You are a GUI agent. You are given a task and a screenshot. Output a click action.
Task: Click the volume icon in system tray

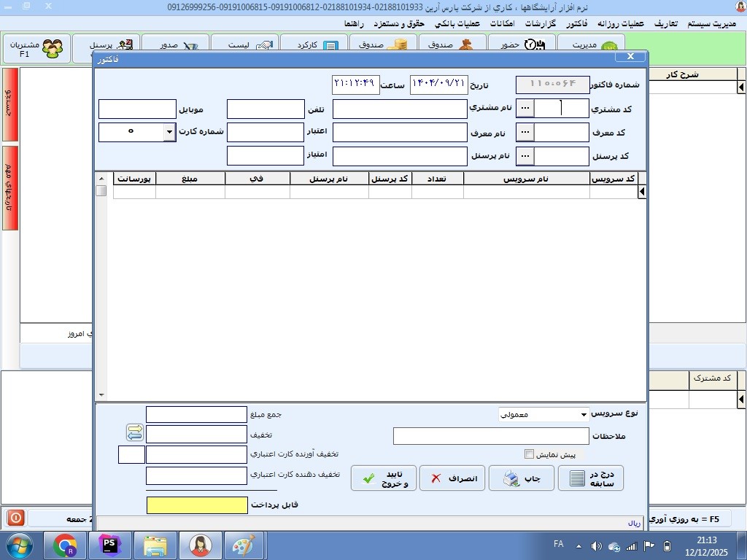click(596, 546)
